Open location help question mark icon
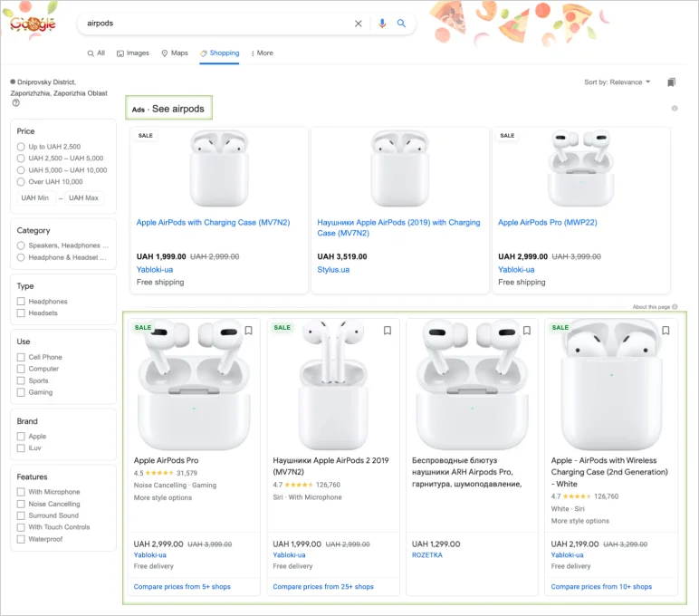 16,103
